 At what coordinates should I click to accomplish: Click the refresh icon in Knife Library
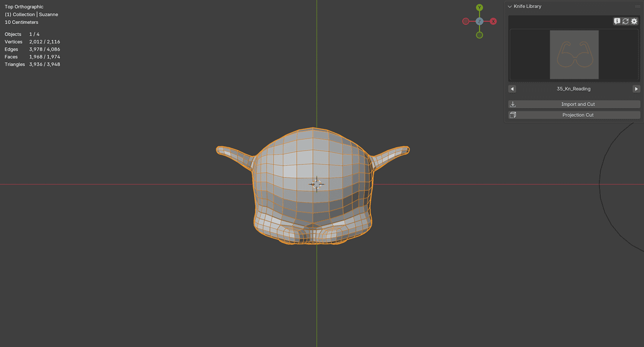[x=625, y=21]
